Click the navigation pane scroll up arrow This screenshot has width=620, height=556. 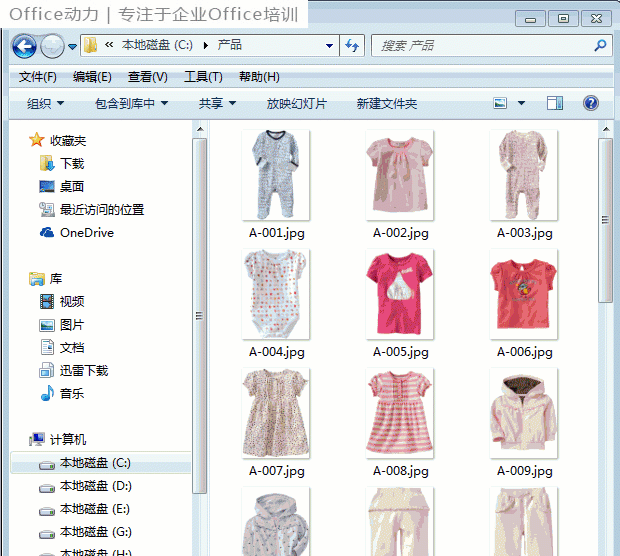coord(200,129)
